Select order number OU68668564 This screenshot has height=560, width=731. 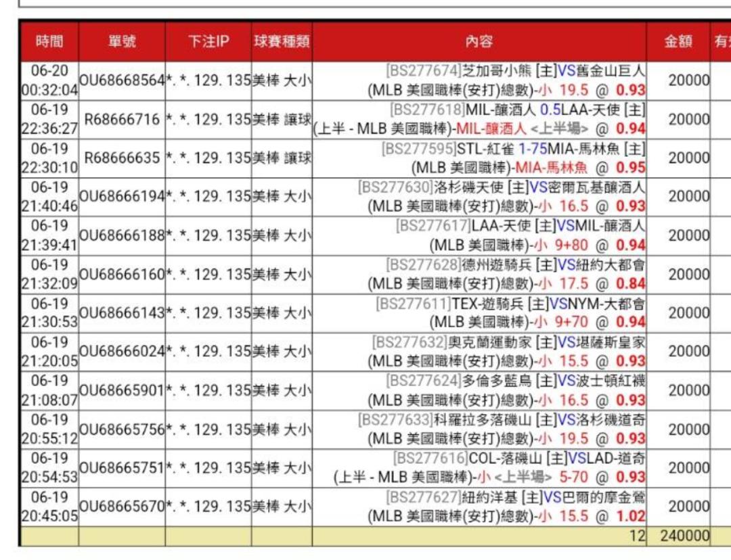[122, 80]
